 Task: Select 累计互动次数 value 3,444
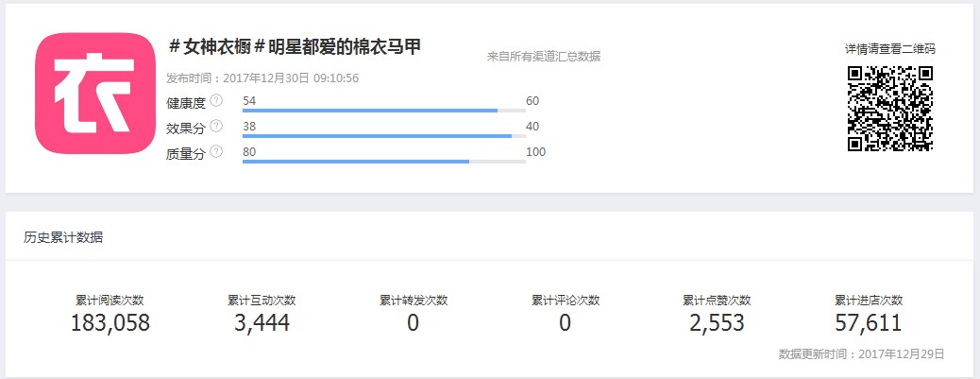(262, 322)
